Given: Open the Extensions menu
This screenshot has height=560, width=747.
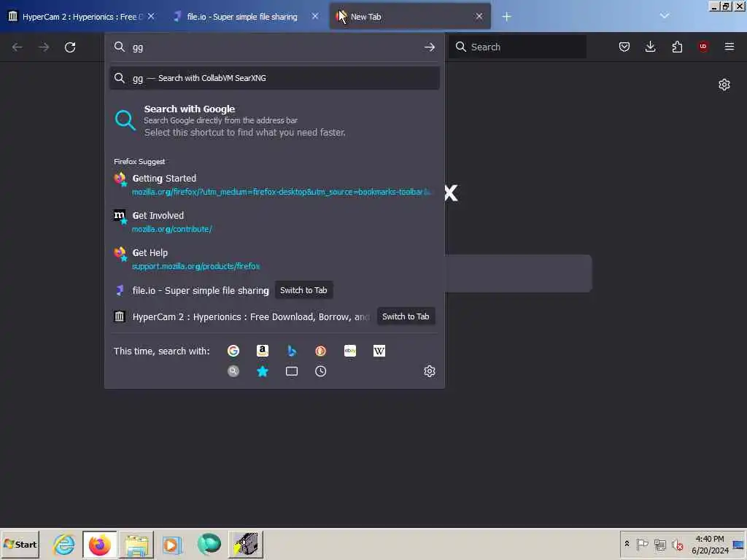Looking at the screenshot, I should click(677, 47).
